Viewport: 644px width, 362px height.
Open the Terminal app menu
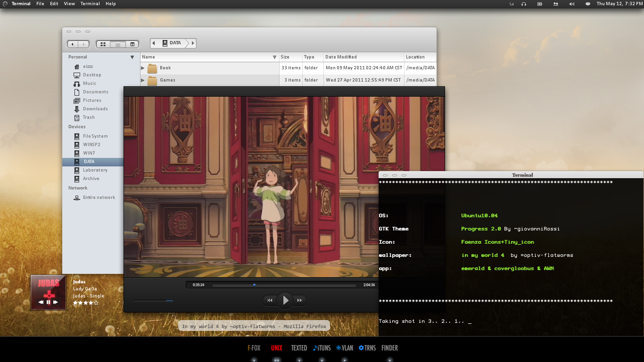pyautogui.click(x=21, y=4)
